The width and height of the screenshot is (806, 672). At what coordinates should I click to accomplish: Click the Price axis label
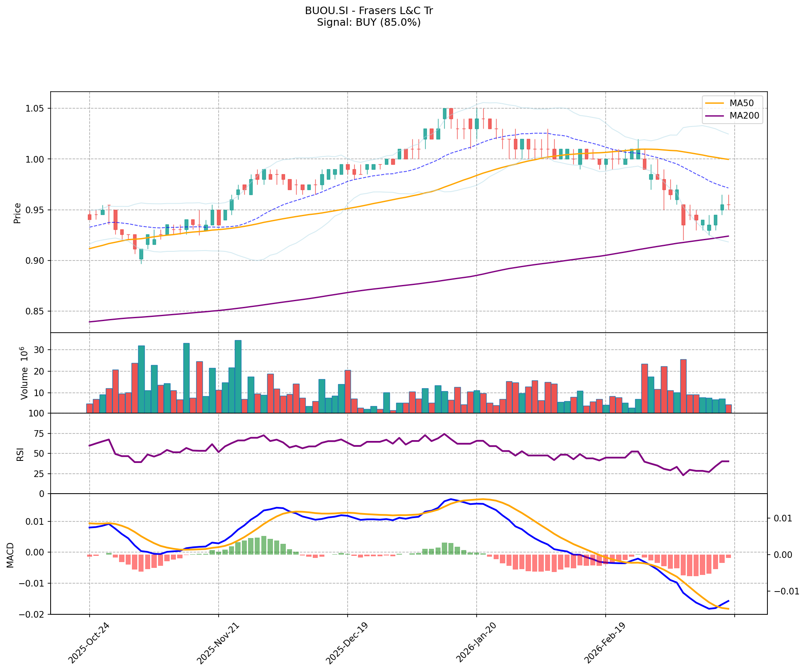[x=17, y=213]
